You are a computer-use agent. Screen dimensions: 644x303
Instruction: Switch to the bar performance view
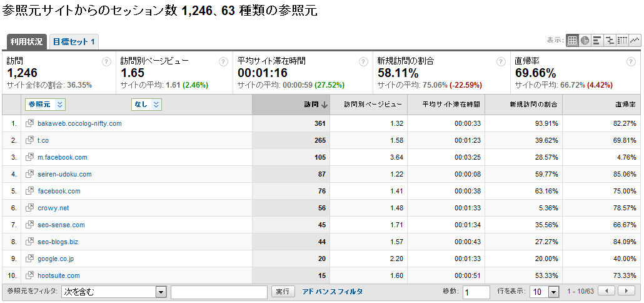click(597, 41)
